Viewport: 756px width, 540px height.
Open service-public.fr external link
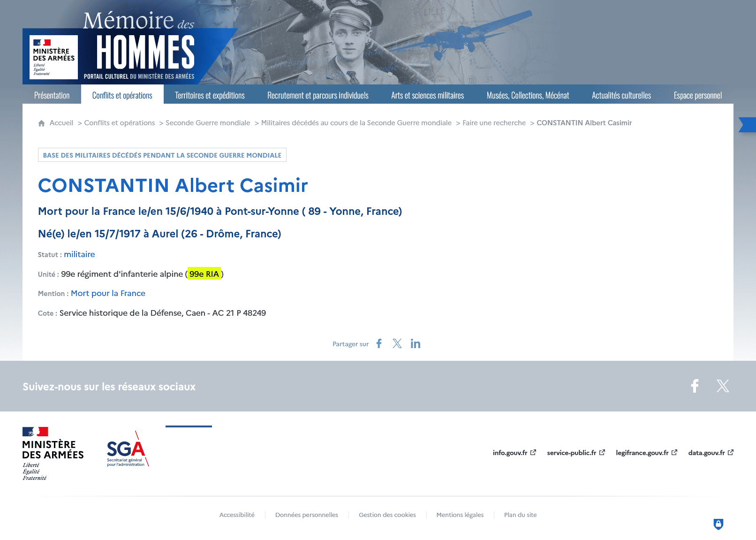[576, 453]
